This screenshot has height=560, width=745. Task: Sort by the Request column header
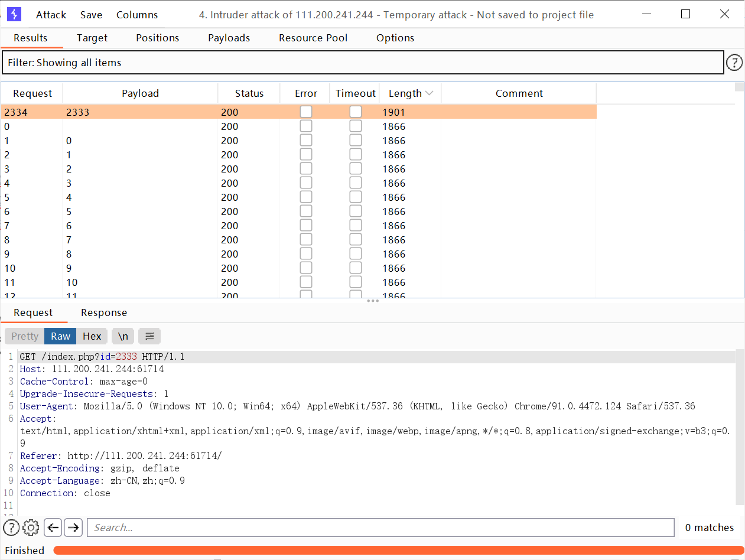point(32,93)
